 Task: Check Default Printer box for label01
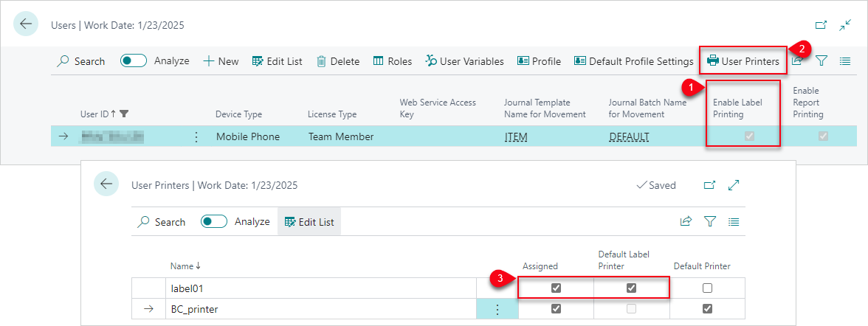[x=708, y=288]
